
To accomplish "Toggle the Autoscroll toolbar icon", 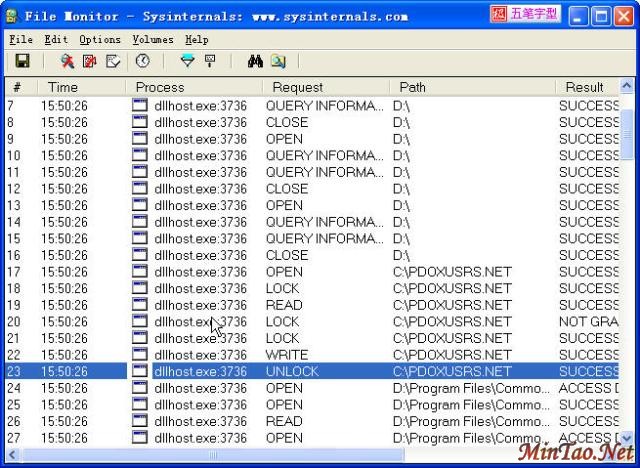I will coord(90,62).
